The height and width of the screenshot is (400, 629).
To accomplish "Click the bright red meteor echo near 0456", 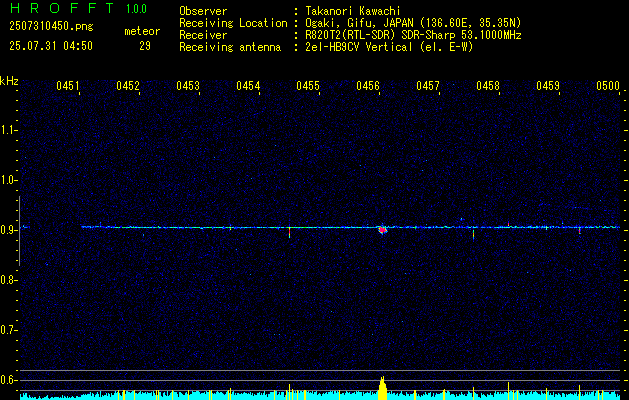I will [382, 229].
